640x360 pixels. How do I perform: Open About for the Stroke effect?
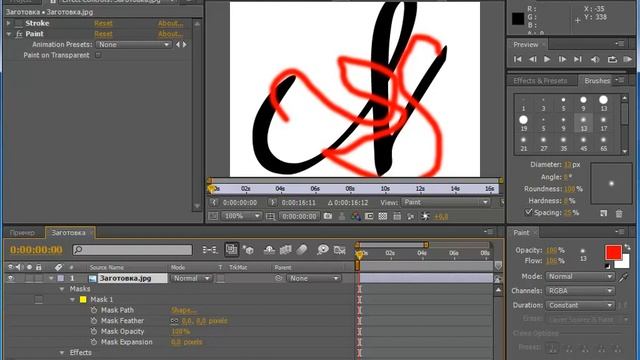click(x=171, y=24)
